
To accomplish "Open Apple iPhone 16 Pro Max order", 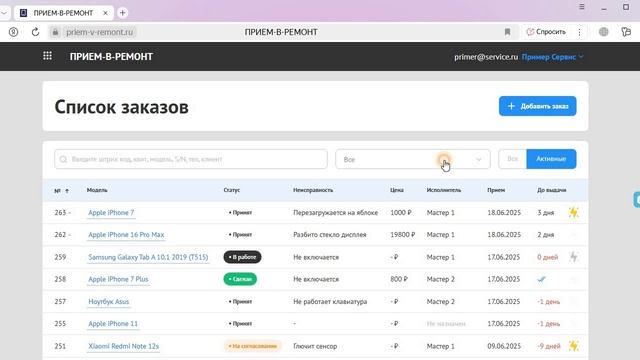I will (x=126, y=235).
